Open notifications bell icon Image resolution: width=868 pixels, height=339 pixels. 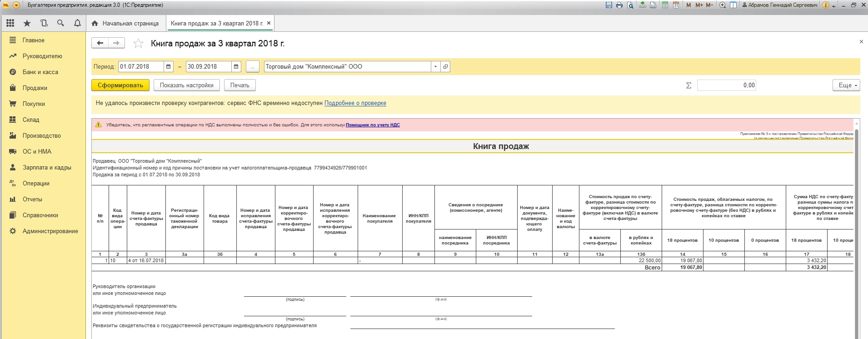point(77,23)
